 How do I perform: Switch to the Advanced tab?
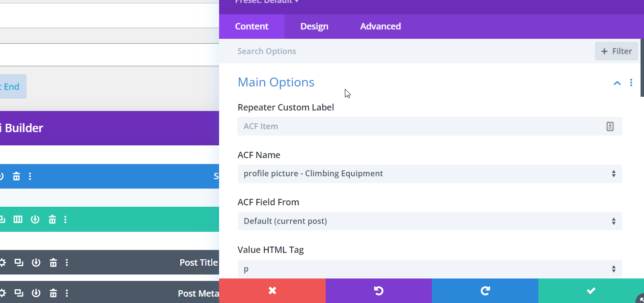pos(380,27)
